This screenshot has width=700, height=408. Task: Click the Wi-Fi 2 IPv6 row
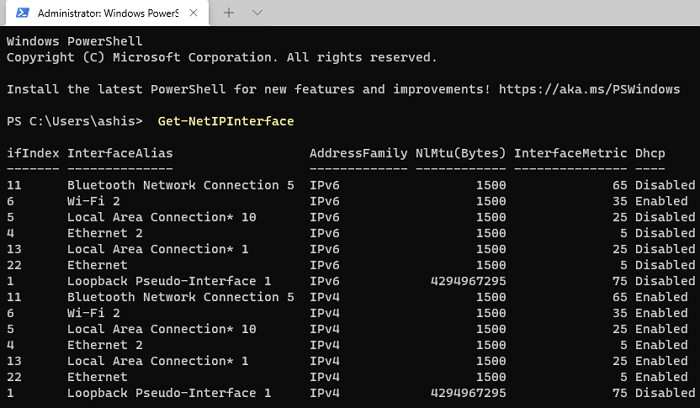tap(350, 201)
